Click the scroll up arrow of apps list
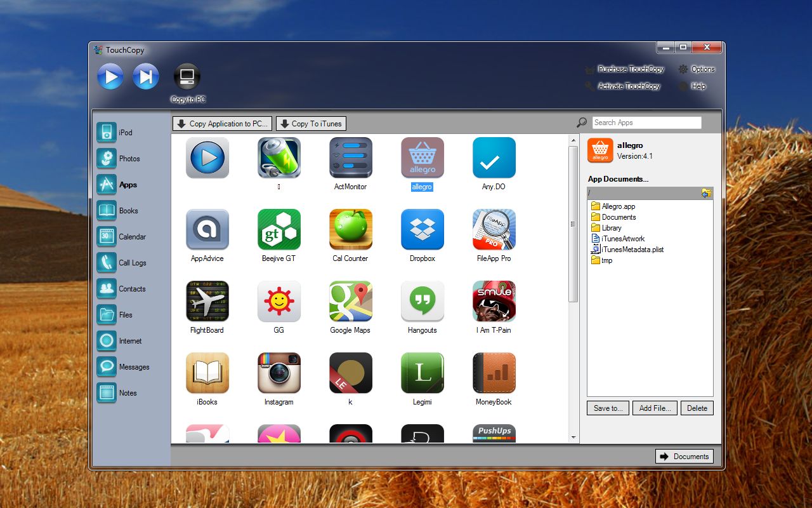The height and width of the screenshot is (508, 812). pos(573,138)
